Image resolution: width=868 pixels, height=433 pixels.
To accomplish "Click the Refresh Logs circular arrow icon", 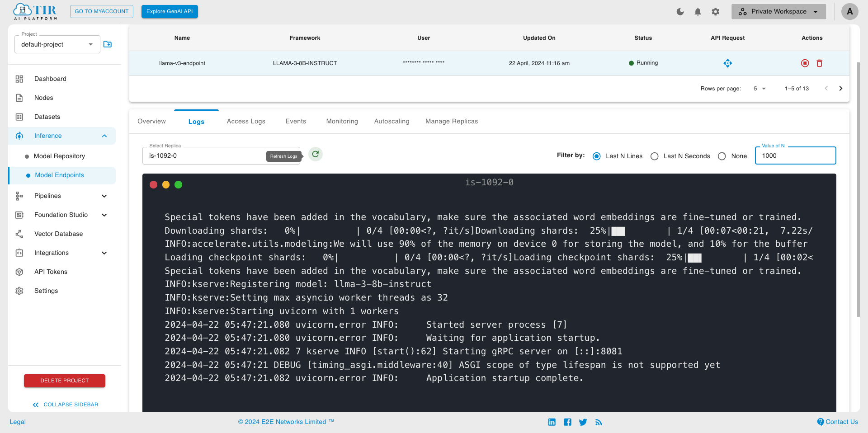I will click(316, 154).
